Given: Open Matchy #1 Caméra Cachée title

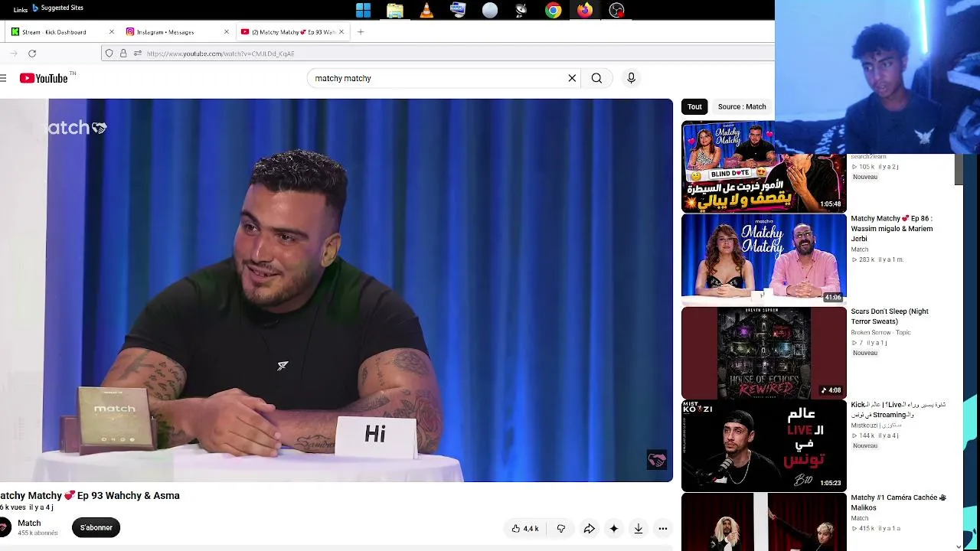Looking at the screenshot, I should point(898,502).
